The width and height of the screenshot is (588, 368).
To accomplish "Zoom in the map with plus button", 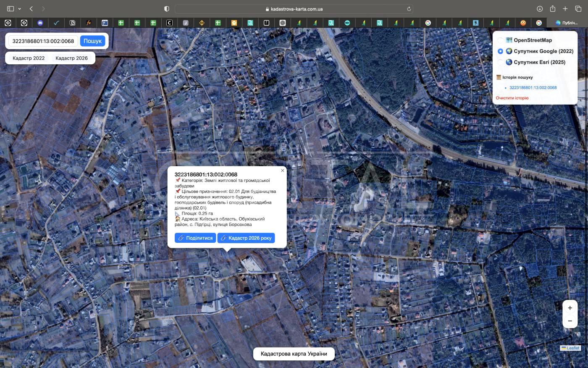I will [x=570, y=308].
